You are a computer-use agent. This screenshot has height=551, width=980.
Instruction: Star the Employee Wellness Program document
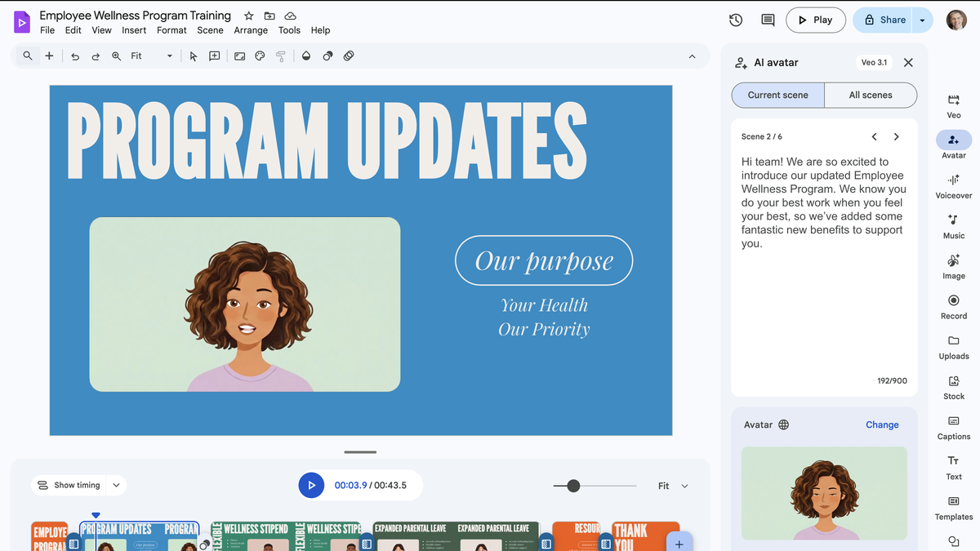248,16
